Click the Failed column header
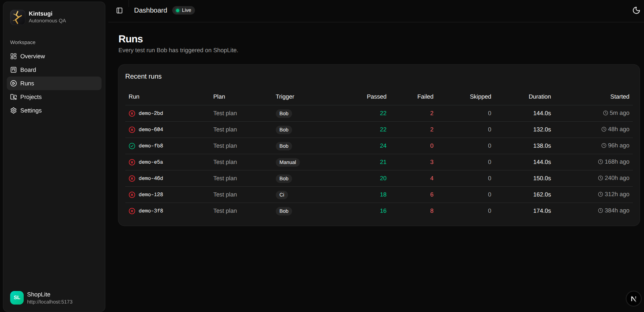The width and height of the screenshot is (644, 312). (x=425, y=97)
